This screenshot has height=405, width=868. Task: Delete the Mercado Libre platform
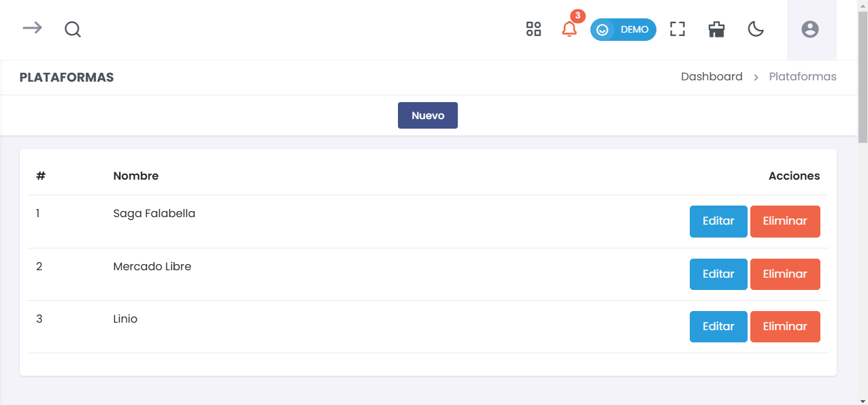click(x=785, y=274)
